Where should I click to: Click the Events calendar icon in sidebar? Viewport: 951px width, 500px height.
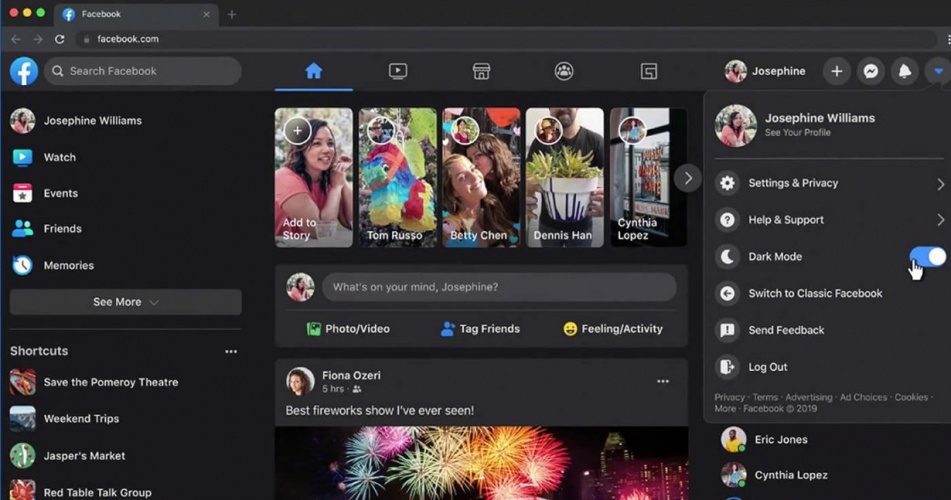tap(22, 193)
